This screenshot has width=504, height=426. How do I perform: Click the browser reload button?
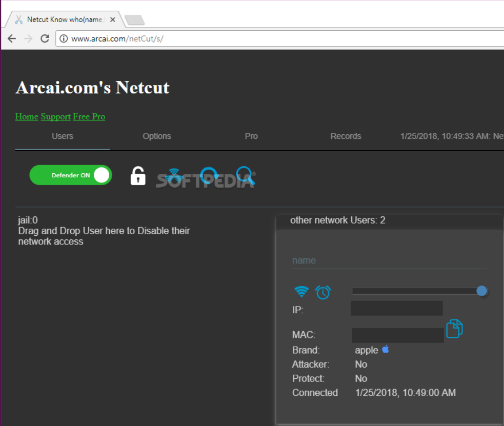click(x=44, y=38)
